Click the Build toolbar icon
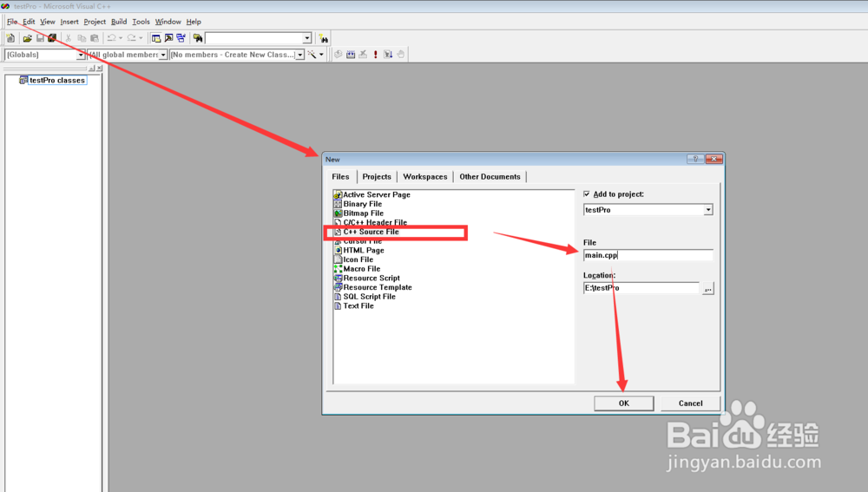868x492 pixels. click(351, 55)
